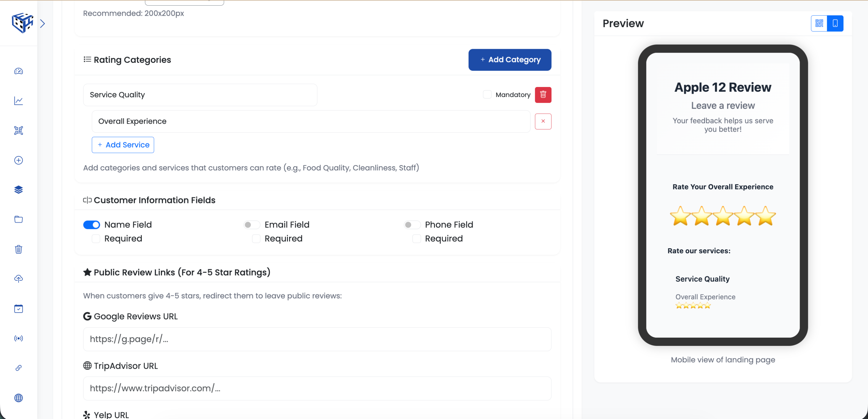Open the Trash icon in the sidebar
Screen dimensions: 868x419
pos(19,249)
